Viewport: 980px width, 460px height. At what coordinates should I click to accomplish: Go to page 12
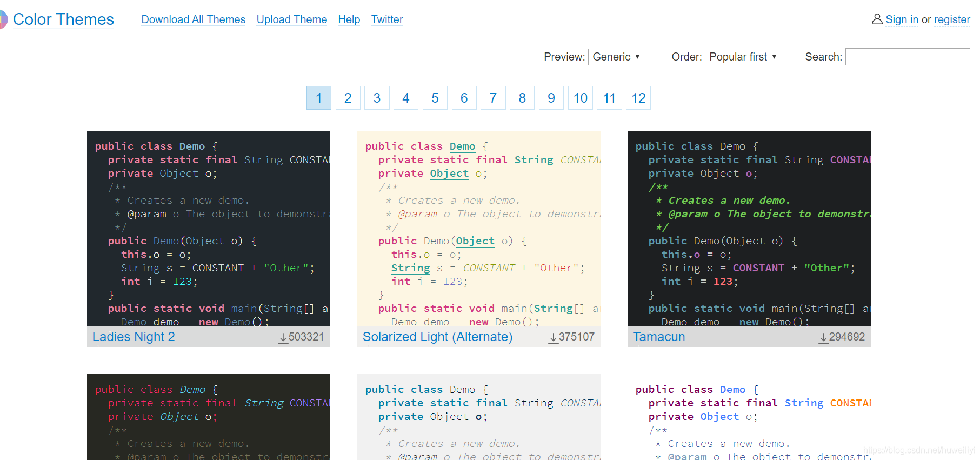pyautogui.click(x=638, y=98)
